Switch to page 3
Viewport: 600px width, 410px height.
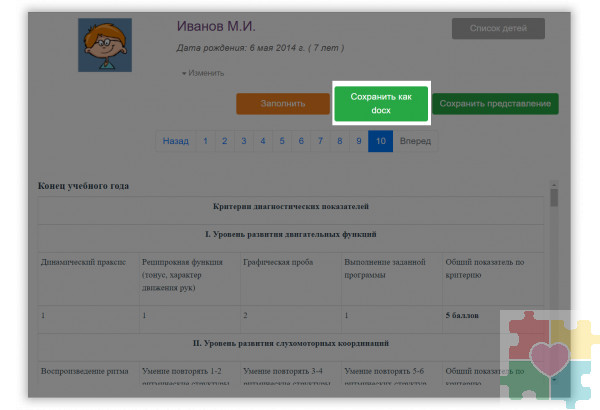[243, 142]
